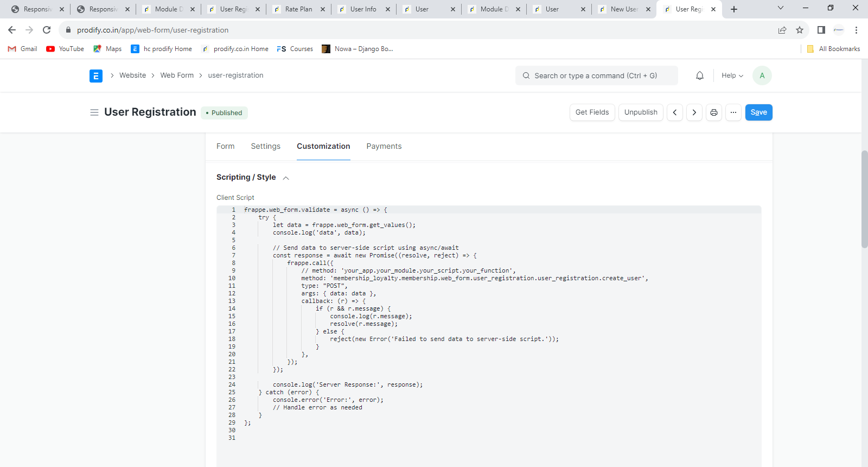868x467 pixels.
Task: Click the page vertical scrollbar
Action: [x=864, y=199]
